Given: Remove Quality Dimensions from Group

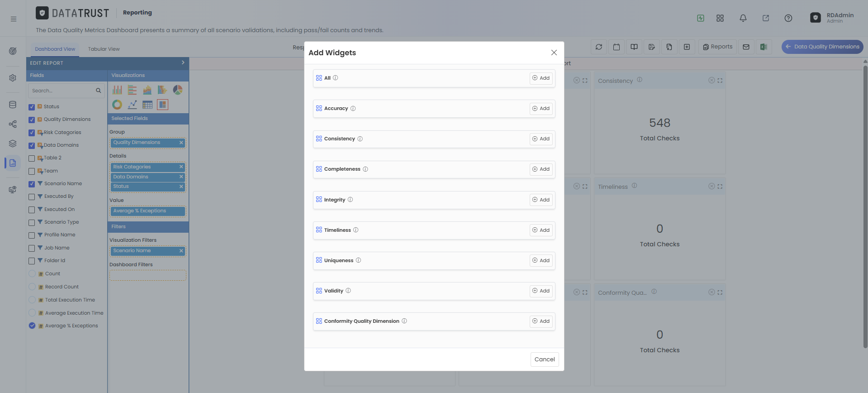Looking at the screenshot, I should coord(181,143).
